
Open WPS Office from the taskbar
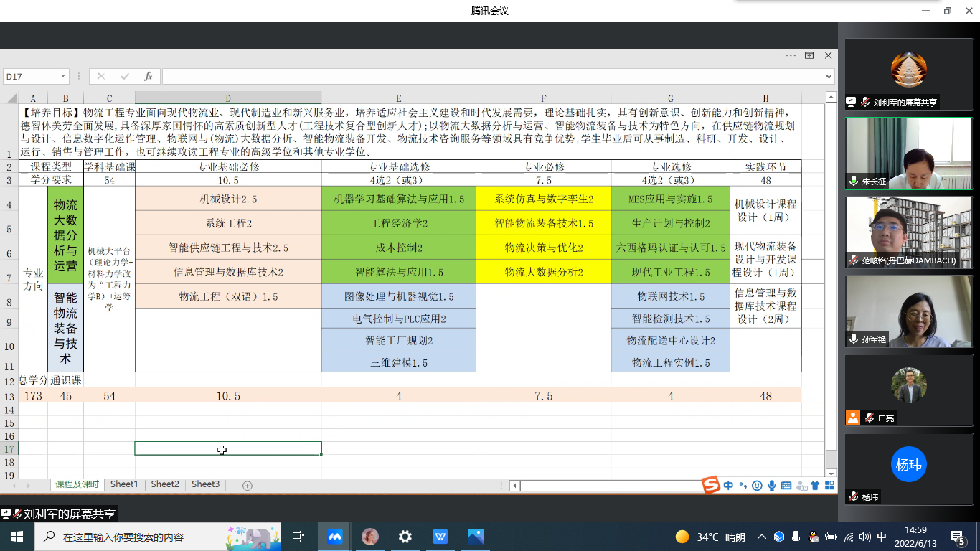pos(440,537)
